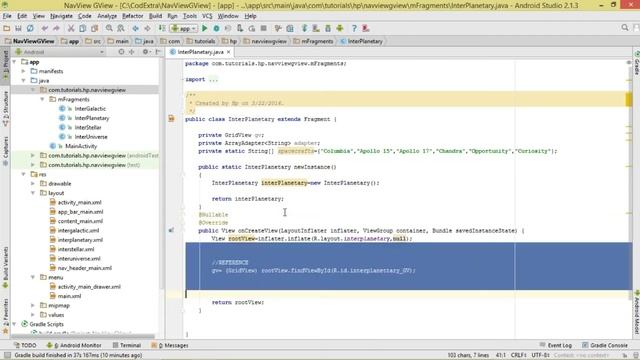Click the Stop square icon

264,28
